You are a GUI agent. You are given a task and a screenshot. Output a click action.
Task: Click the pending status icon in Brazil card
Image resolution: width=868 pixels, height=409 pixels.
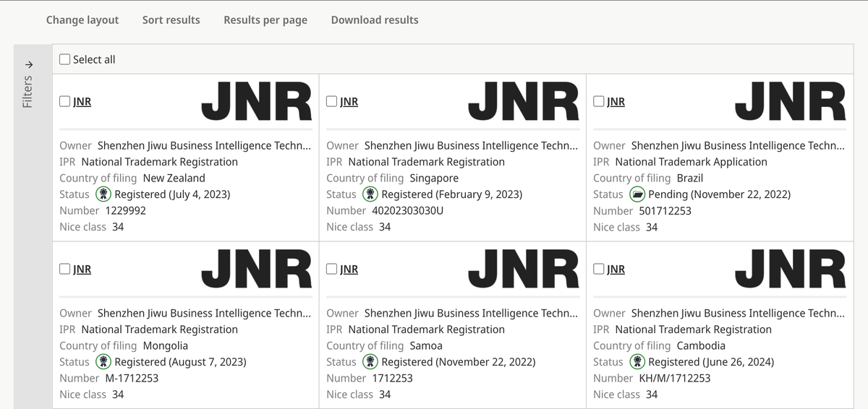point(637,194)
